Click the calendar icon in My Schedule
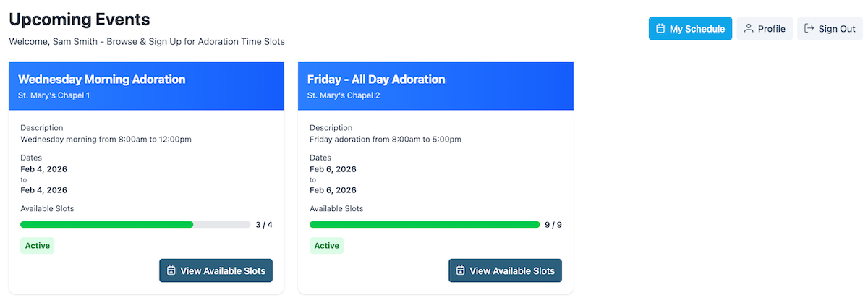 [x=660, y=29]
